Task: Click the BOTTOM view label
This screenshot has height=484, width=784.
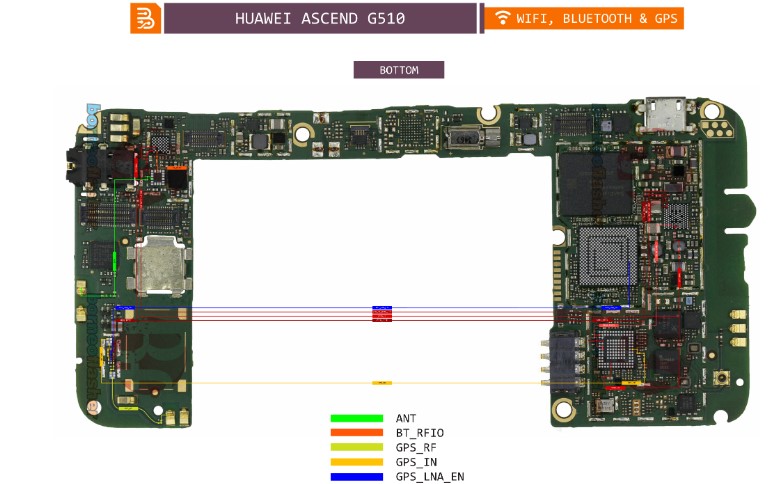Action: tap(398, 70)
